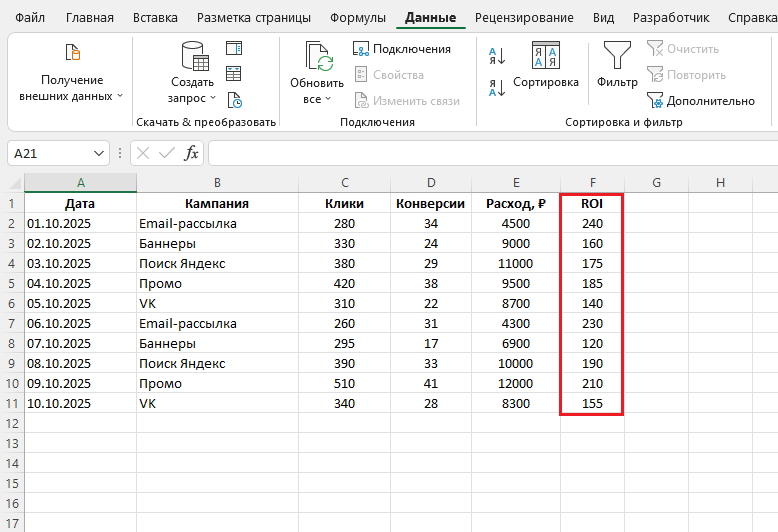
Task: Open the Файл menu
Action: point(31,18)
